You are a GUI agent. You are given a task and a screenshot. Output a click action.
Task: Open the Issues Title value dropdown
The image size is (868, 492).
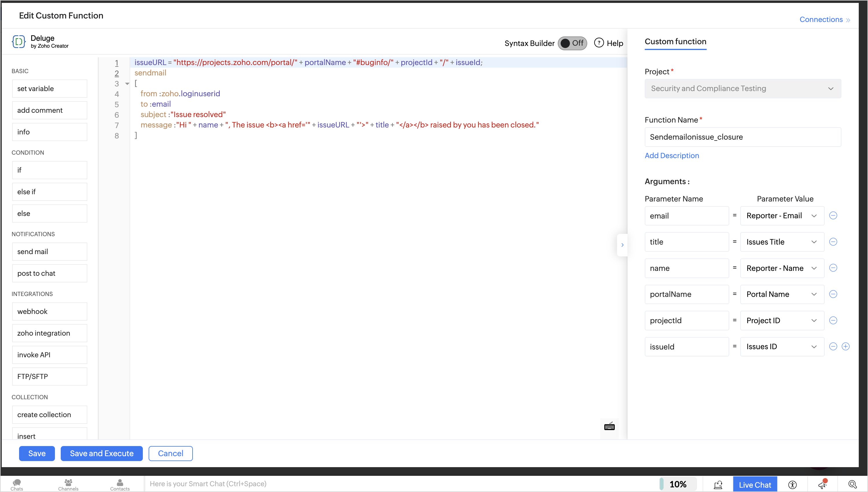782,242
